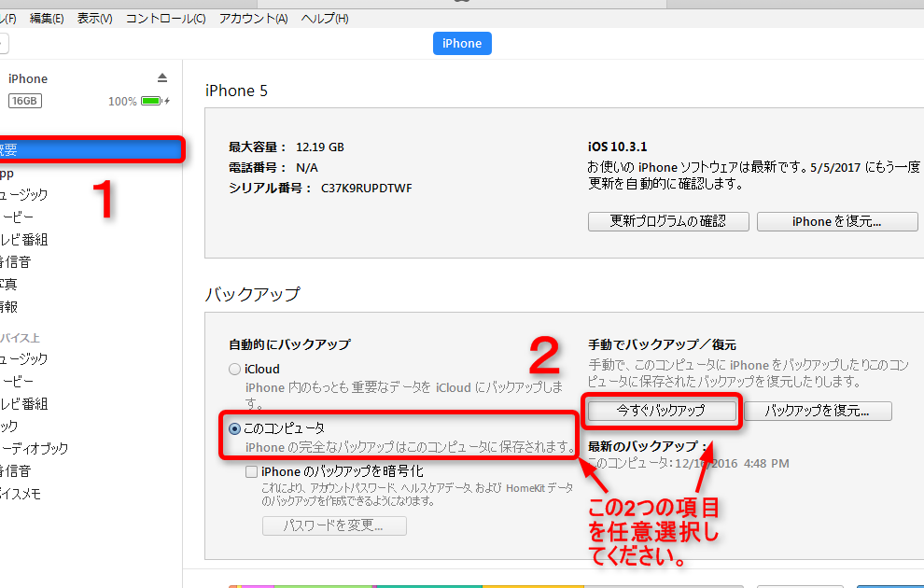Open the ヘルプ(H) menu
The image size is (924, 588).
324,19
